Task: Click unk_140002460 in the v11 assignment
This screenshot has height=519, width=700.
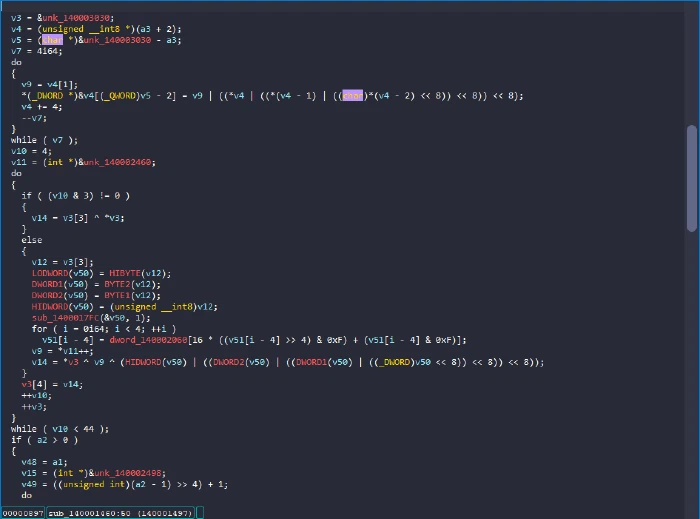Action: pyautogui.click(x=118, y=162)
